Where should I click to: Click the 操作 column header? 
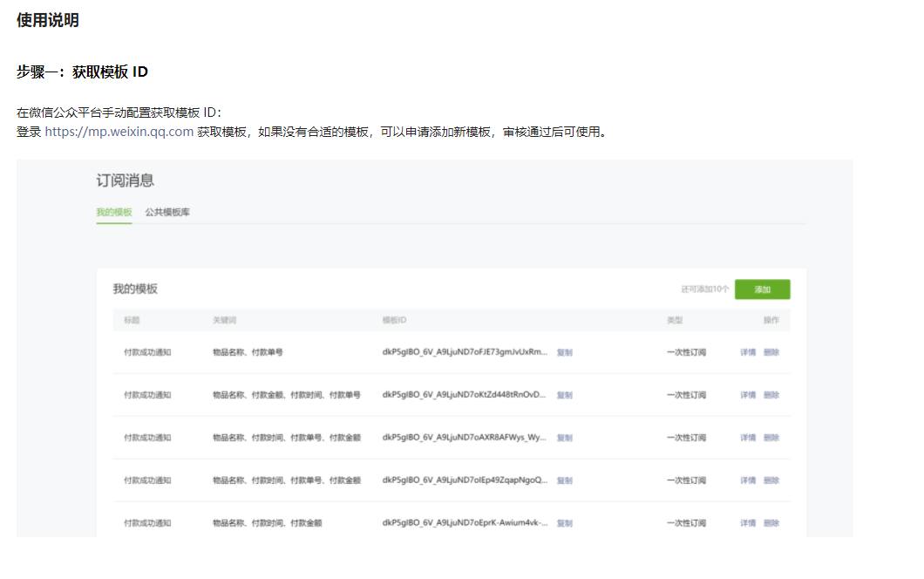coord(771,320)
